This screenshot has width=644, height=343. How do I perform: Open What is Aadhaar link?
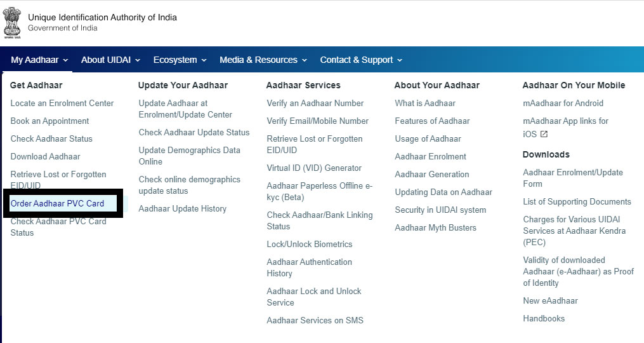425,104
